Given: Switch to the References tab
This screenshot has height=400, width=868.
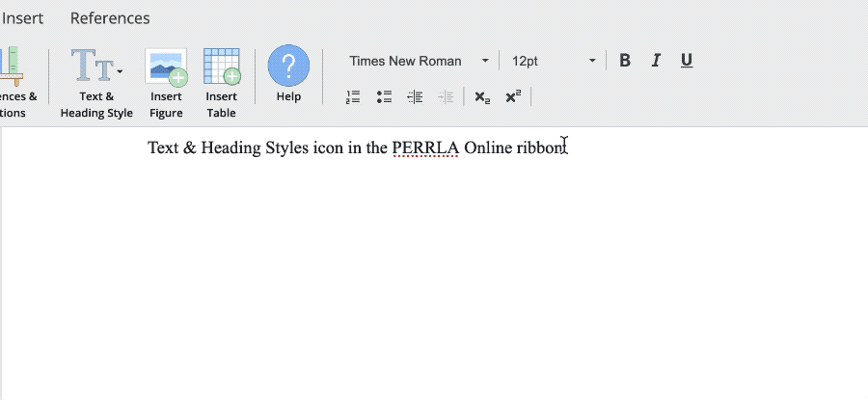Looking at the screenshot, I should 110,18.
